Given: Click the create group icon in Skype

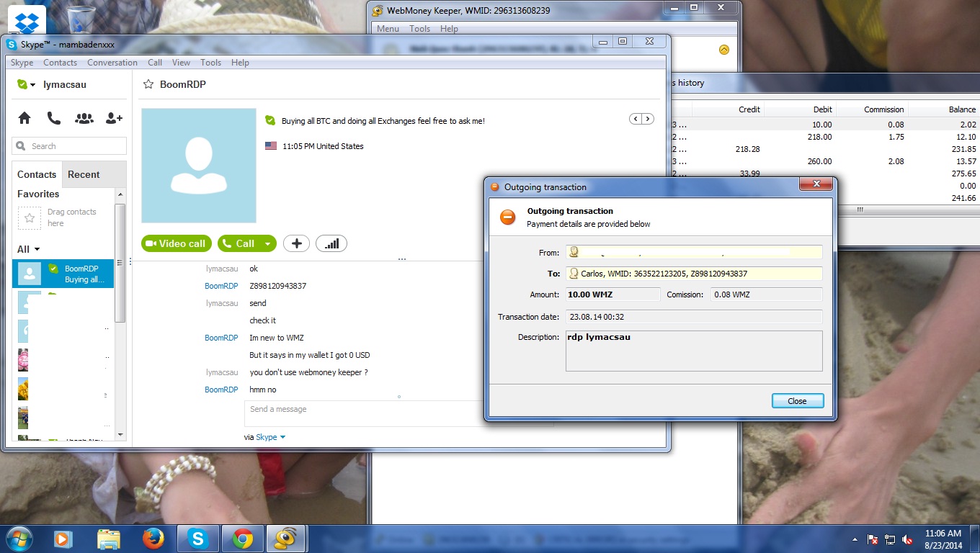Looking at the screenshot, I should 84,118.
